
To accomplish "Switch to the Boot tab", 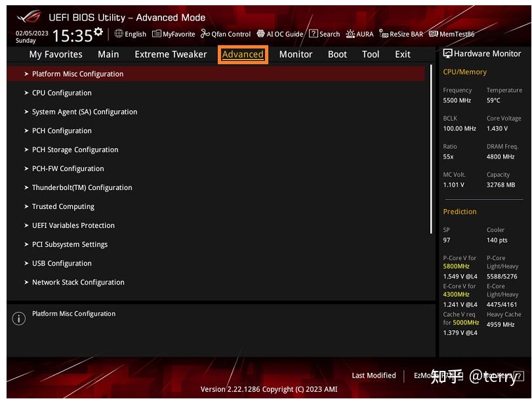I will click(337, 54).
